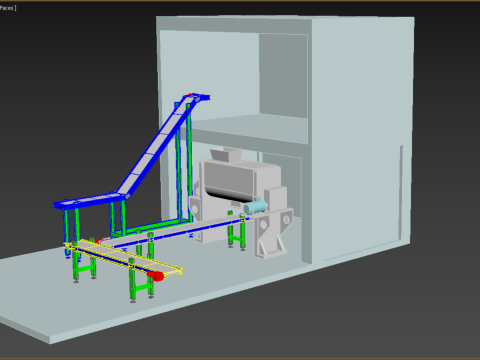Select the cyan electric motor on the mixer
Viewport: 480px width, 360px height.
(x=255, y=206)
